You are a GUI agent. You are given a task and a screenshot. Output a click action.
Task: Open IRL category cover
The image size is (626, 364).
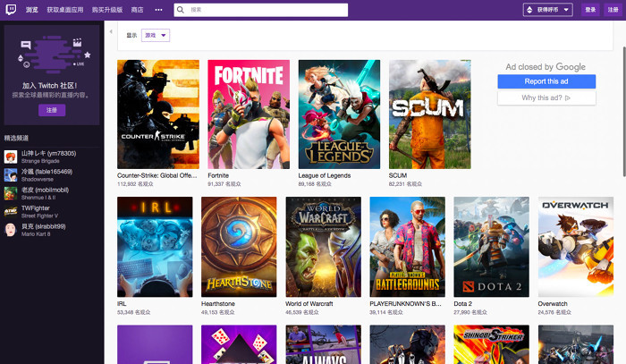[x=155, y=247]
